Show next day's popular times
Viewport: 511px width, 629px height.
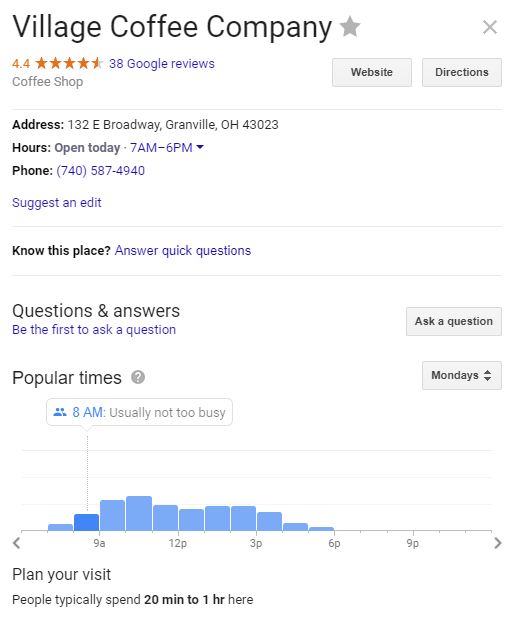pos(498,543)
